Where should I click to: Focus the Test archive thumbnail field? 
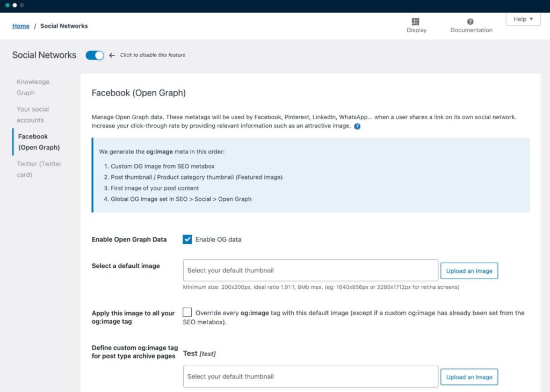click(310, 377)
